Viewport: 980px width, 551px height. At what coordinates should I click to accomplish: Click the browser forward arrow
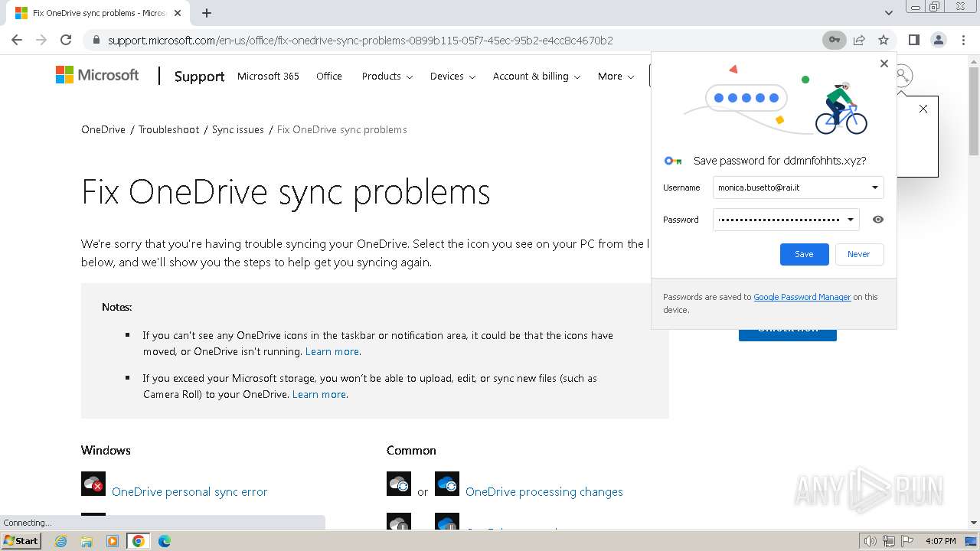[x=41, y=40]
